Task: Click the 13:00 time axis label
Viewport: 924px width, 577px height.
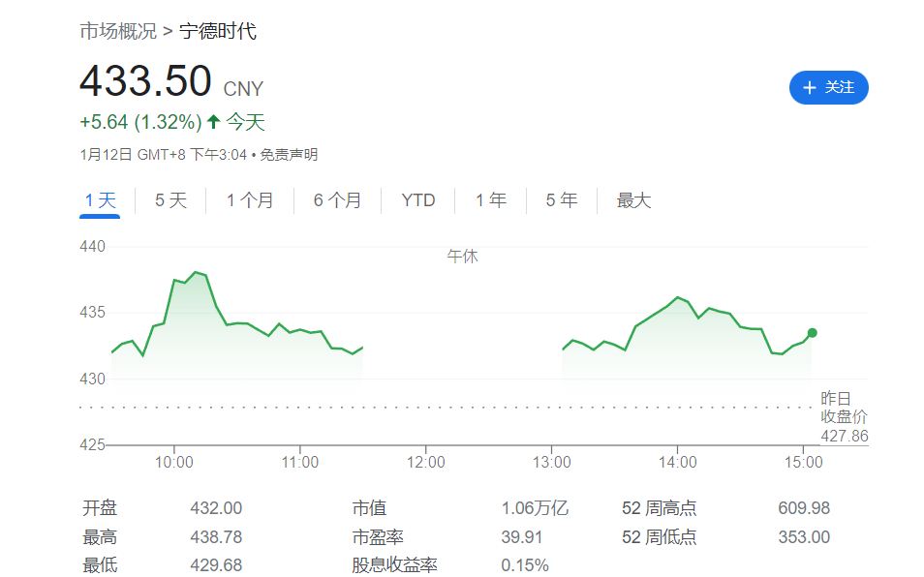Action: click(552, 462)
